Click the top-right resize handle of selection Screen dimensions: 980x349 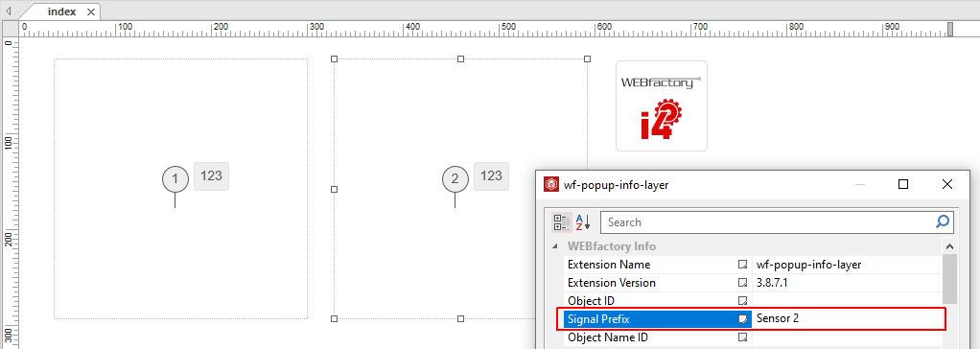click(588, 58)
